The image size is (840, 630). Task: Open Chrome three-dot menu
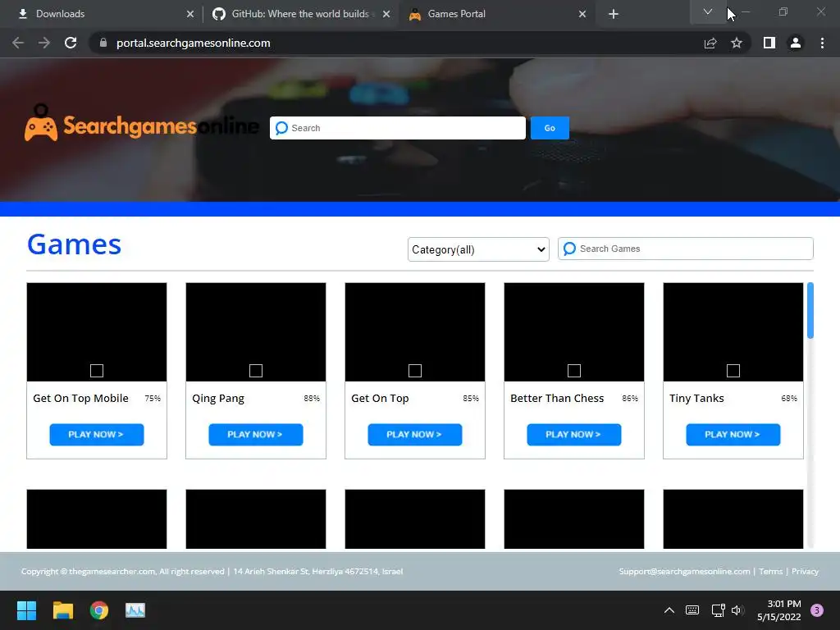click(x=822, y=43)
